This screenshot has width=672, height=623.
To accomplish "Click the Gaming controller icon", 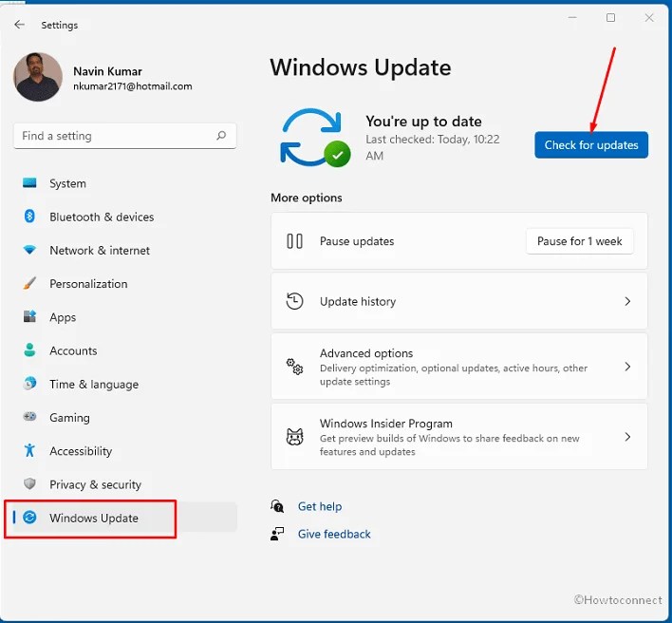I will 29,416.
